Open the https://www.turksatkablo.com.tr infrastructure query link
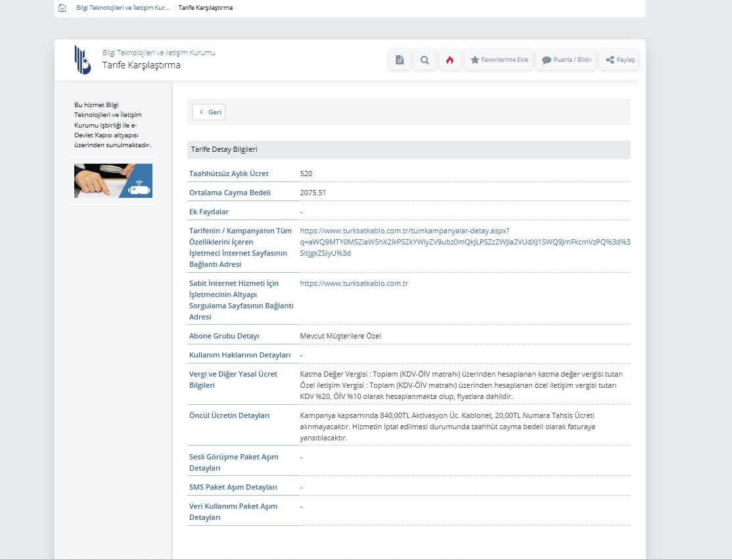732x560 pixels. click(354, 283)
